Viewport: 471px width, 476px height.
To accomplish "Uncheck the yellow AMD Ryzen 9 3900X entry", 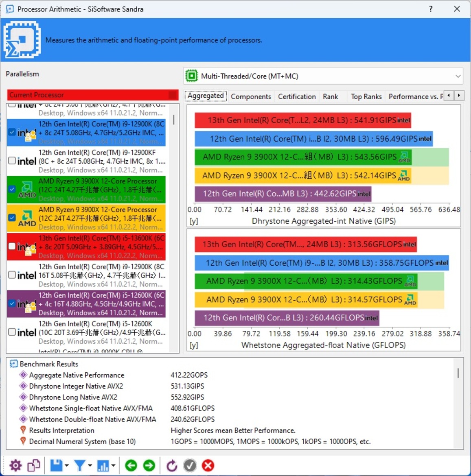I will coord(12,218).
